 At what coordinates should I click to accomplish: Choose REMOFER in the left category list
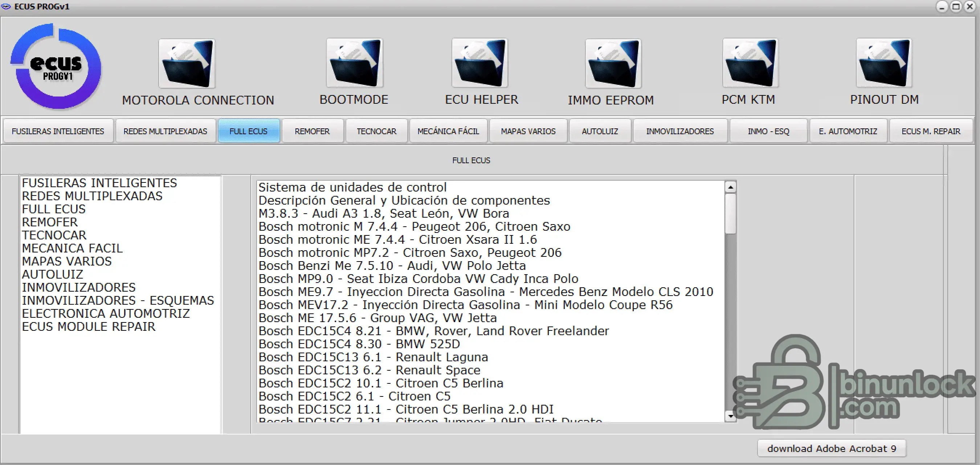pos(50,222)
